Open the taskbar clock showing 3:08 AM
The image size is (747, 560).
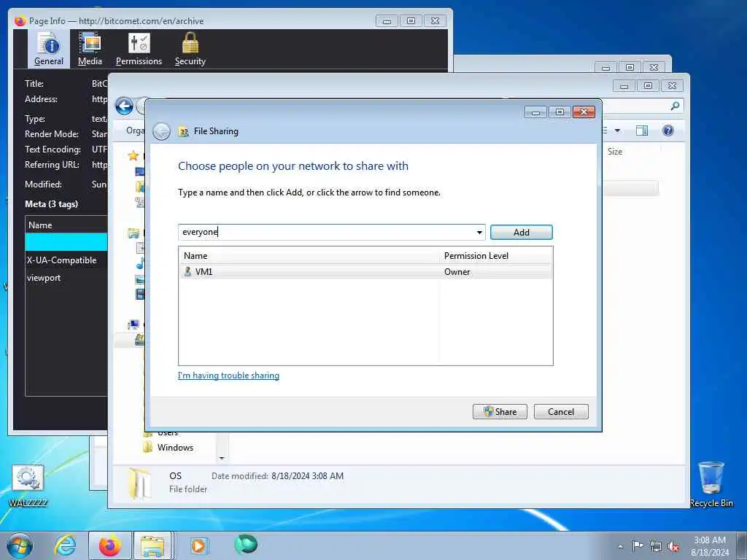click(x=709, y=546)
